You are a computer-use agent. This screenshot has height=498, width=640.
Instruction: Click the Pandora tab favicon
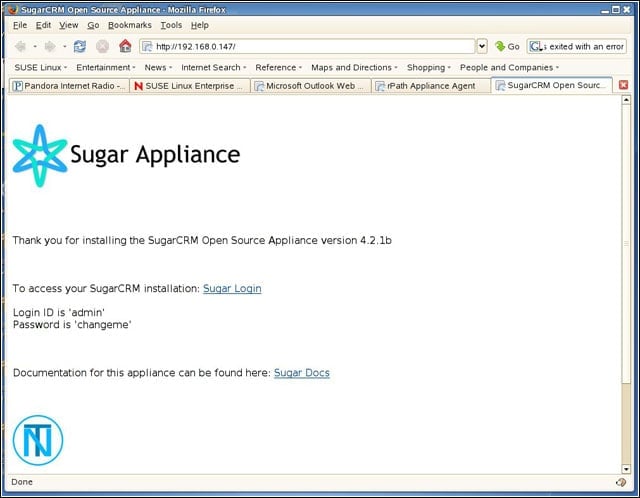[17, 86]
